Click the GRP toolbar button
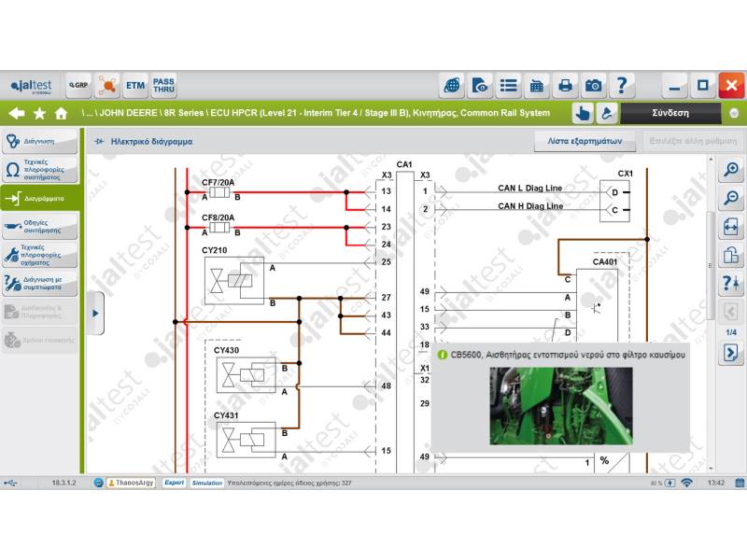Viewport: 747px width, 560px height. [x=78, y=86]
